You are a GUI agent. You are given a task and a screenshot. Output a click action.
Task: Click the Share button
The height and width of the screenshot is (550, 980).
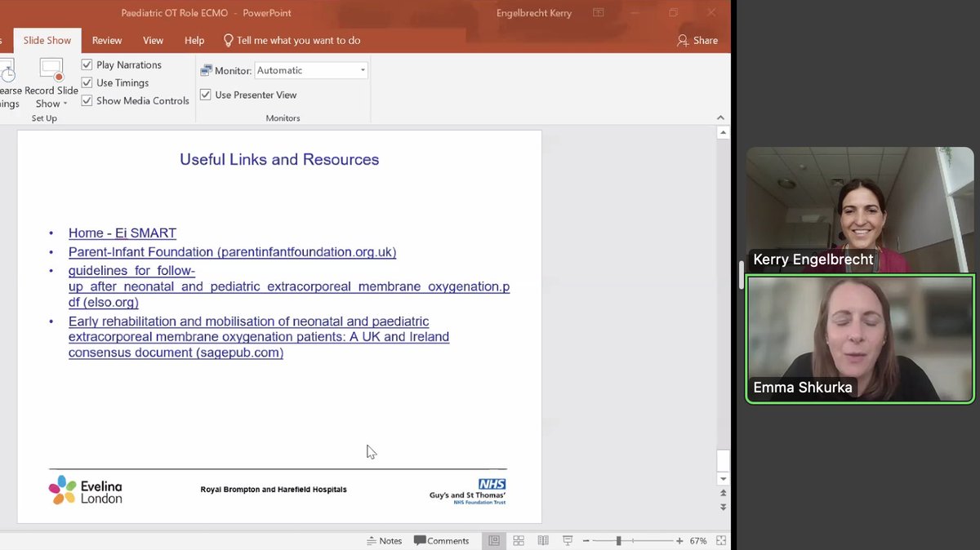point(697,40)
